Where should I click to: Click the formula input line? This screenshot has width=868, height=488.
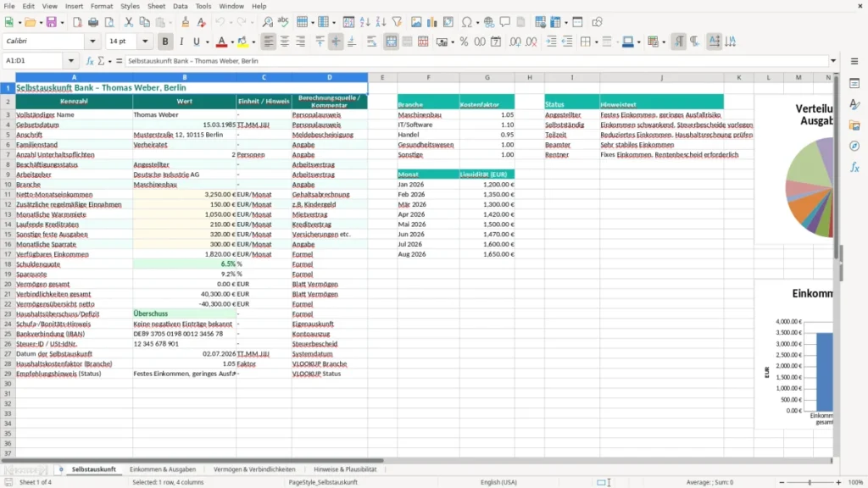point(476,61)
